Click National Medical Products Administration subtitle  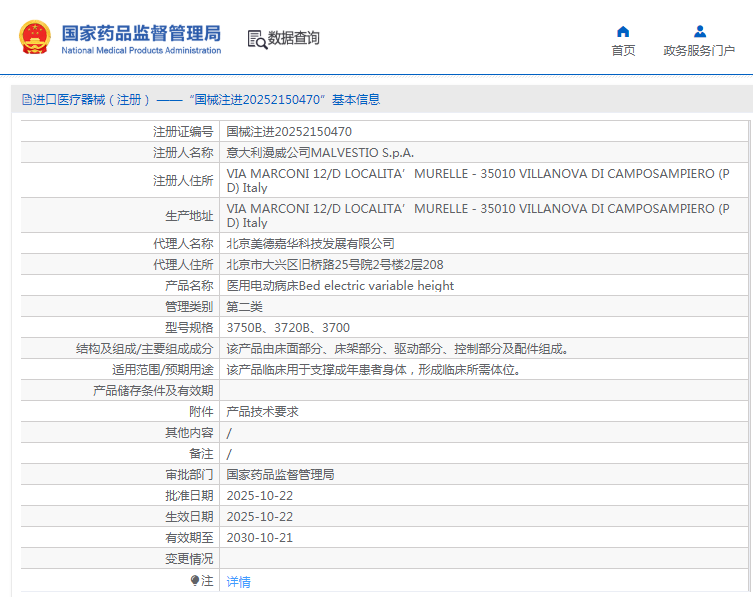point(141,50)
